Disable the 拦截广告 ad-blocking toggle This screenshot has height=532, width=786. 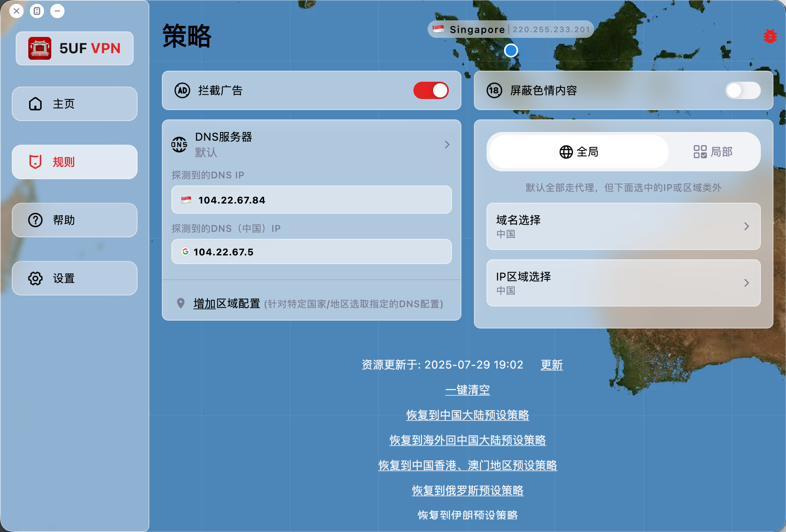(431, 90)
